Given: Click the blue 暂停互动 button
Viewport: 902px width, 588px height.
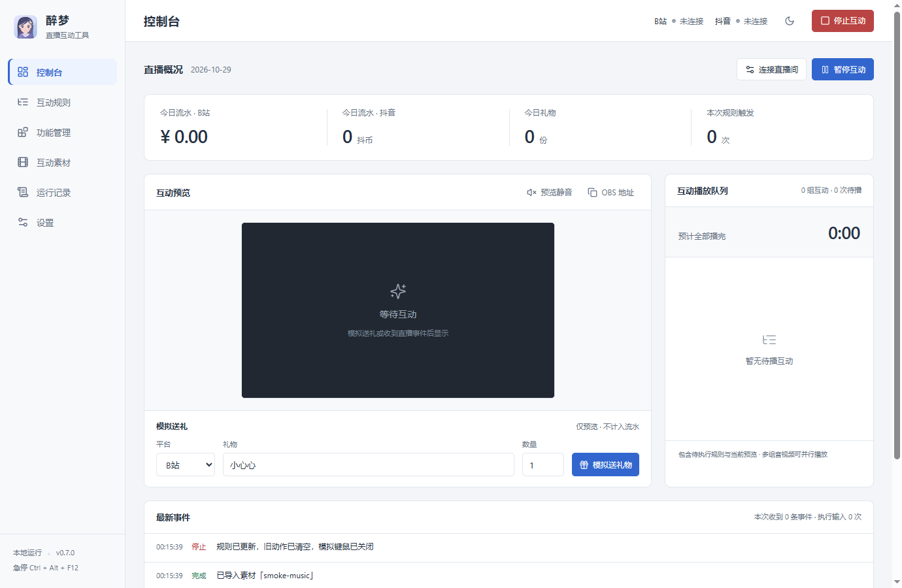Looking at the screenshot, I should click(843, 69).
